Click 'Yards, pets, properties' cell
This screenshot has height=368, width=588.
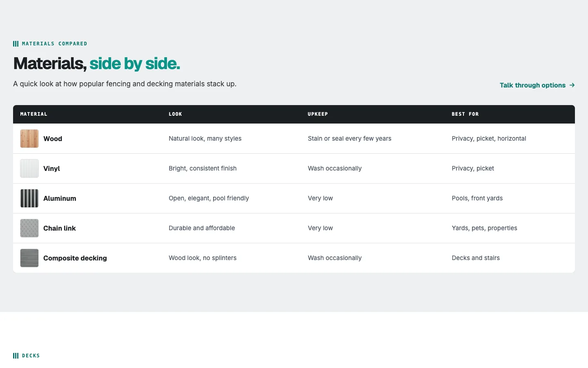[x=484, y=228]
